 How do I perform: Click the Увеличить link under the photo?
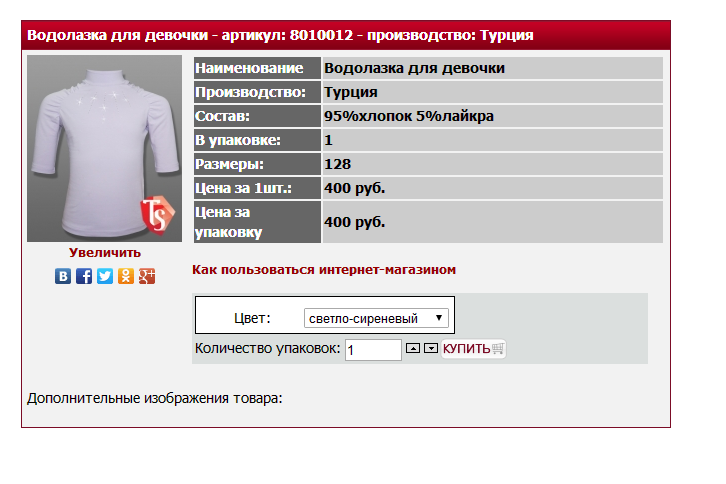(105, 253)
